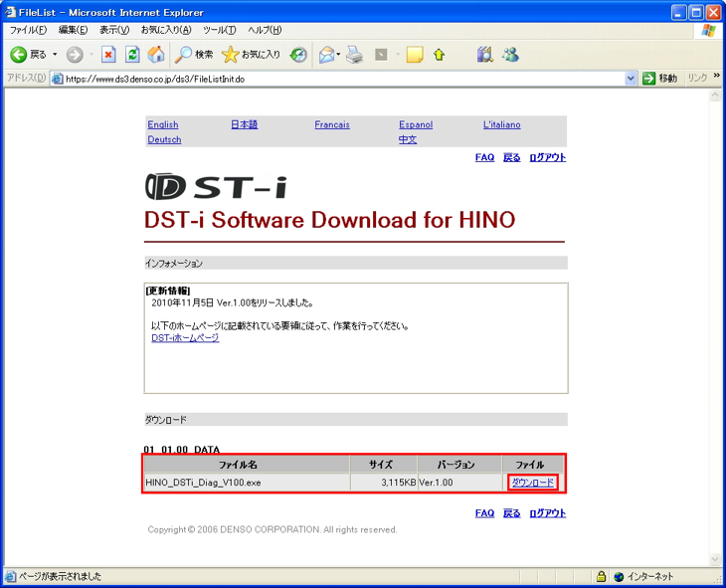
Task: Open the Forward button history dropdown arrow
Action: tap(91, 55)
